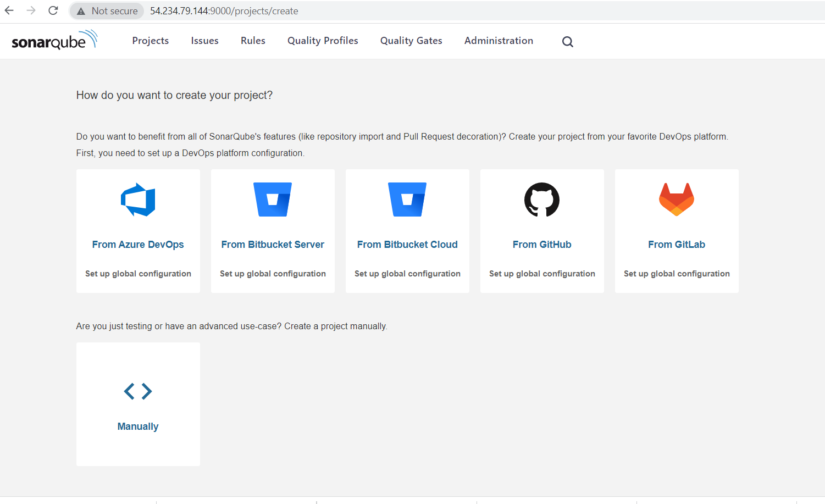
Task: Click the heading 'How do you want to create your project?'
Action: point(174,95)
